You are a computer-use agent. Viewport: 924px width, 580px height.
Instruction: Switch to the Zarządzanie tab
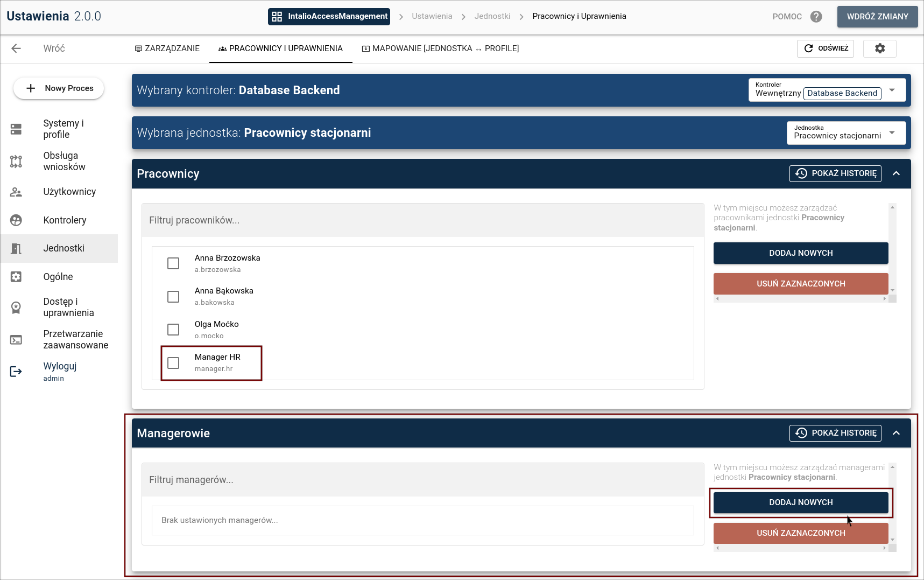[167, 48]
